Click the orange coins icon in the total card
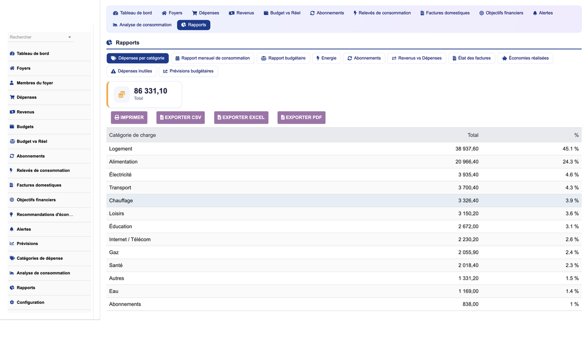Image resolution: width=588 pixels, height=364 pixels. (122, 94)
